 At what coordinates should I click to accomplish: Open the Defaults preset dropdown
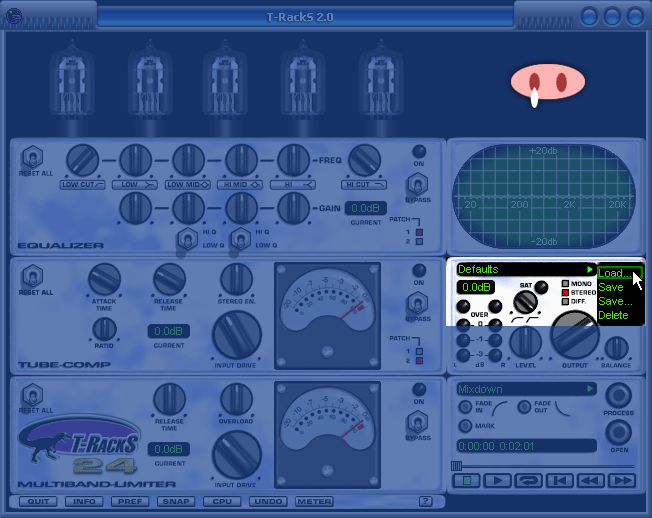525,269
